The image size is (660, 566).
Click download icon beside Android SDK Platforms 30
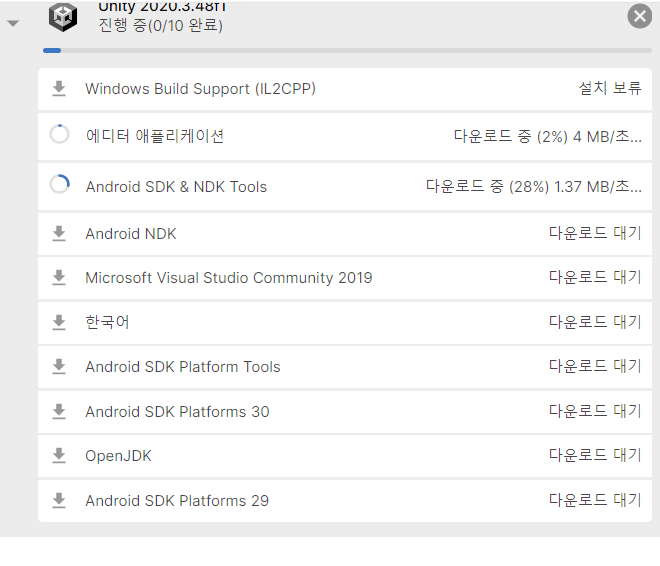pyautogui.click(x=59, y=412)
